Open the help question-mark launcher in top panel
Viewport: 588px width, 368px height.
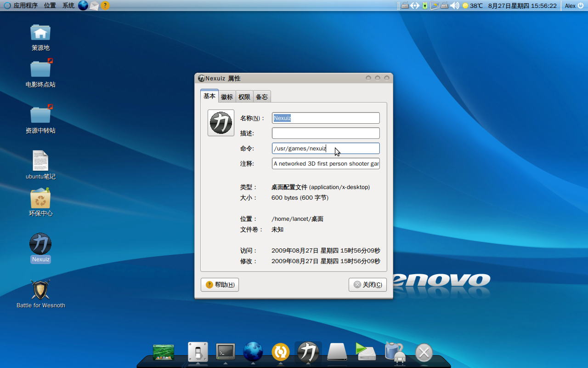pos(105,6)
